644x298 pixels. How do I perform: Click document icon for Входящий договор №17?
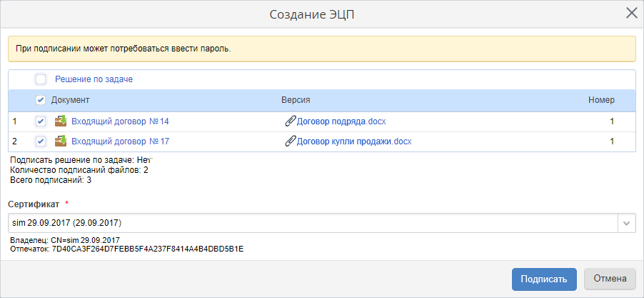pos(61,141)
